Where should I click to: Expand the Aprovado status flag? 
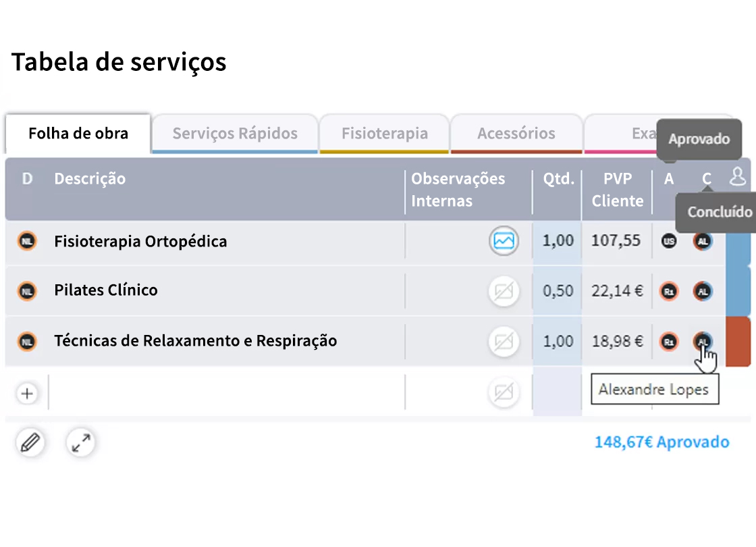coord(699,139)
